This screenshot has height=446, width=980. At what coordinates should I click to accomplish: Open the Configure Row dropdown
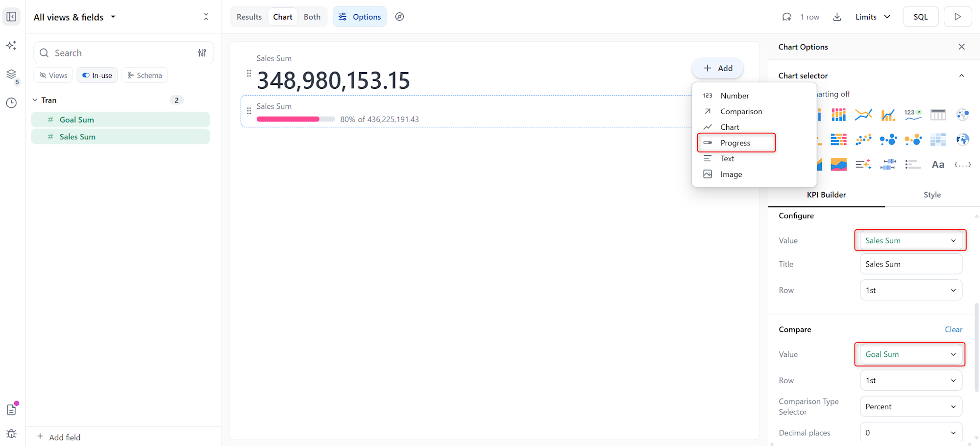[911, 290]
